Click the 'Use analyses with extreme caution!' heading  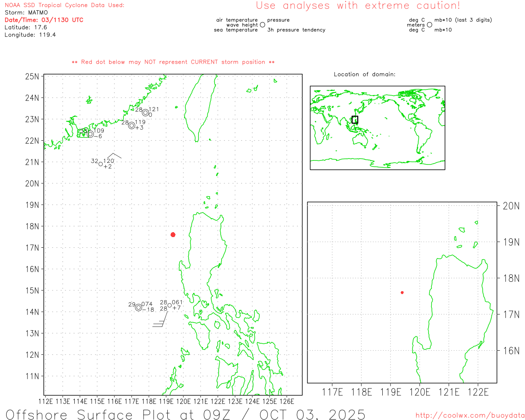pos(358,6)
